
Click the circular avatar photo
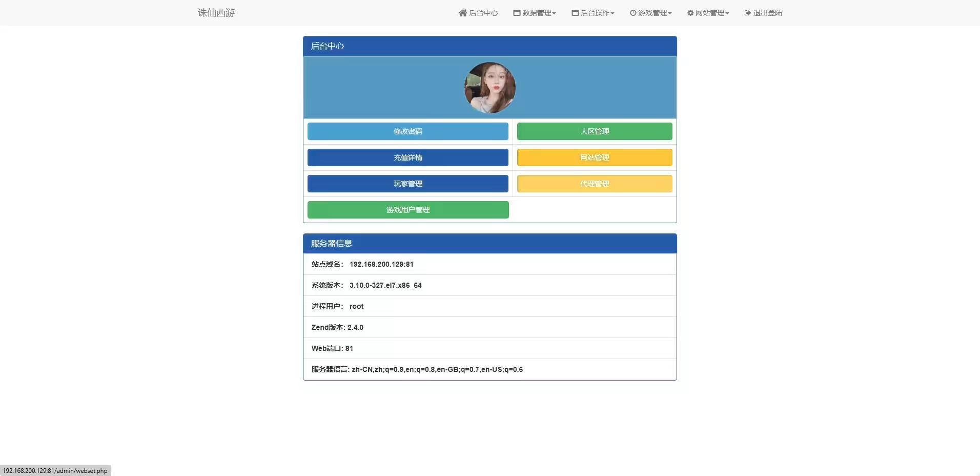(x=490, y=88)
